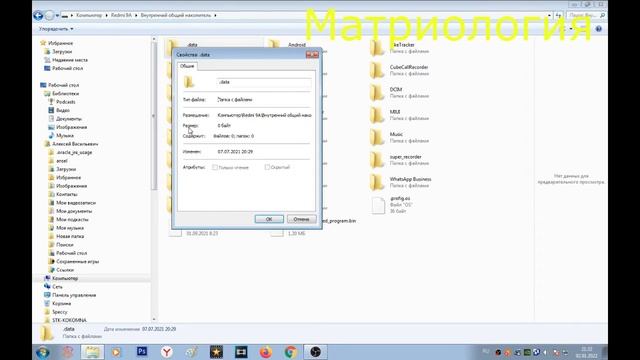This screenshot has height=360, width=640.
Task: Switch to the Общие tab
Action: click(187, 66)
